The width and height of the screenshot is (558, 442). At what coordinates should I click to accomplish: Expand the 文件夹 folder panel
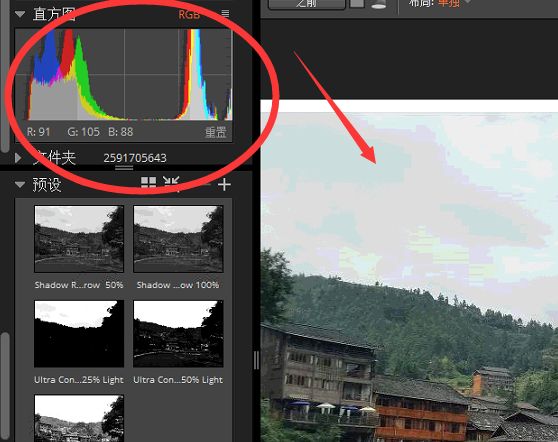[x=18, y=158]
